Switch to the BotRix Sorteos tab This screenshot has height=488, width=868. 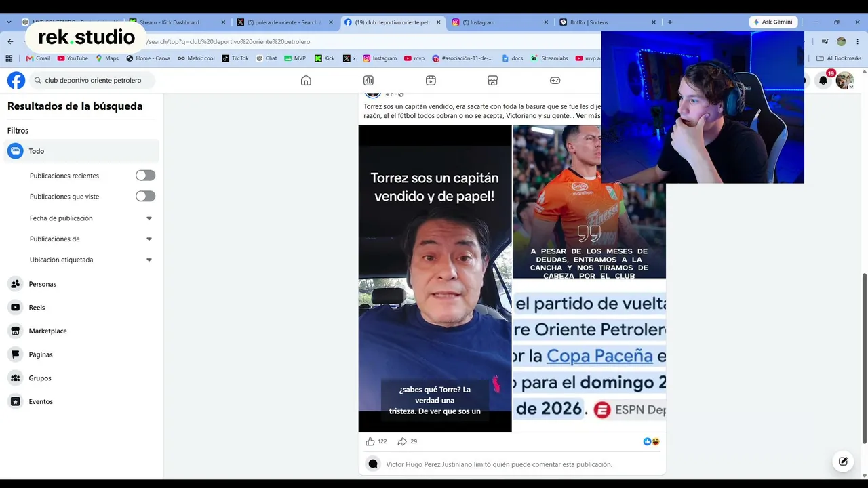[608, 22]
